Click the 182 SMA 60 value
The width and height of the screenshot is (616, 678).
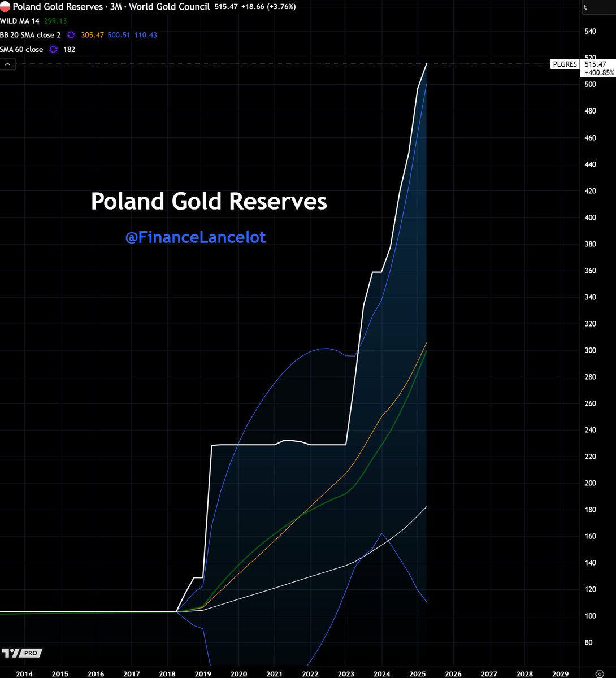pyautogui.click(x=69, y=49)
